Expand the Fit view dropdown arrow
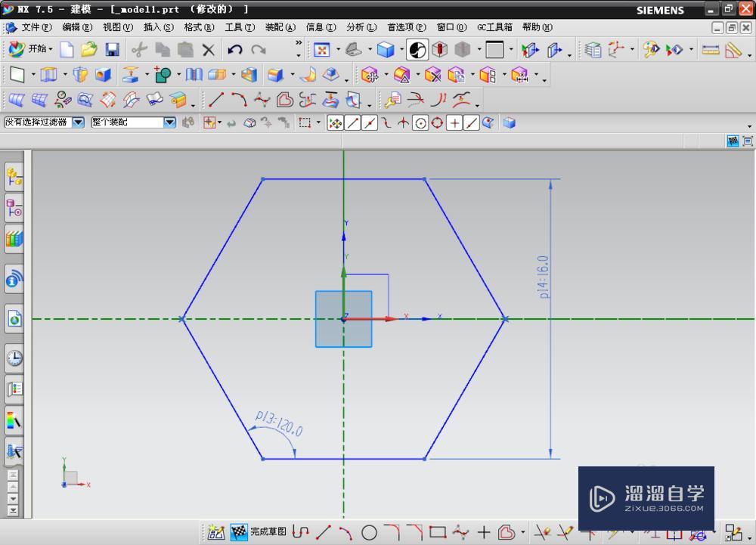Viewport: 756px width, 545px height. [338, 49]
